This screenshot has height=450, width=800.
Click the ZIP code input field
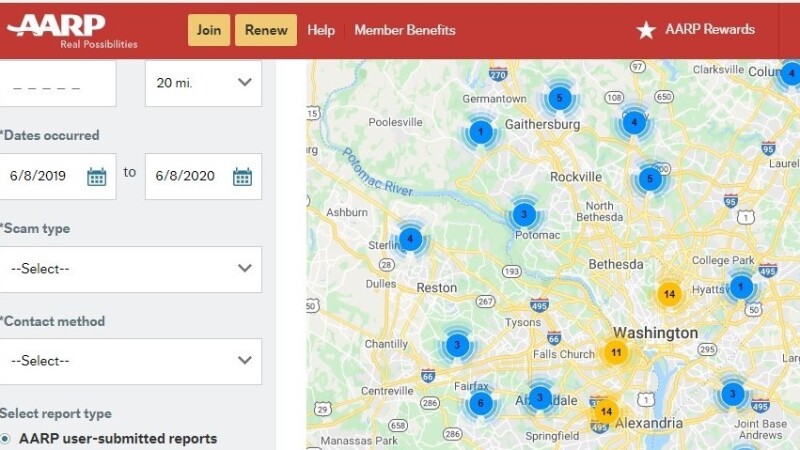point(58,83)
